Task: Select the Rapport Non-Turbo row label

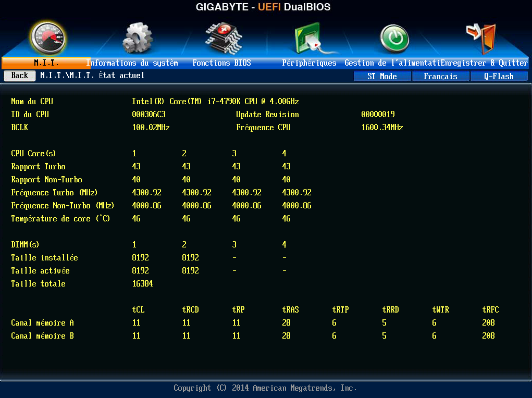Action: point(46,180)
